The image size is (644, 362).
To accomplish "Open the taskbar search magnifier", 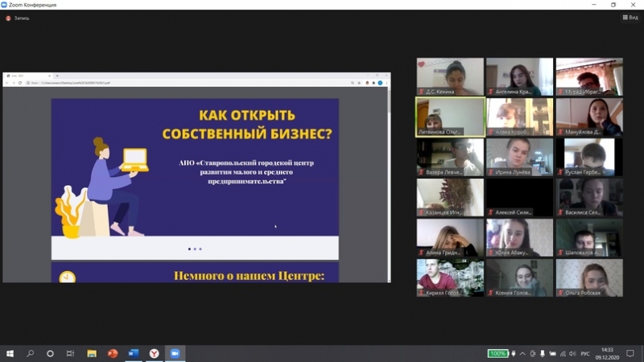I will [x=30, y=353].
